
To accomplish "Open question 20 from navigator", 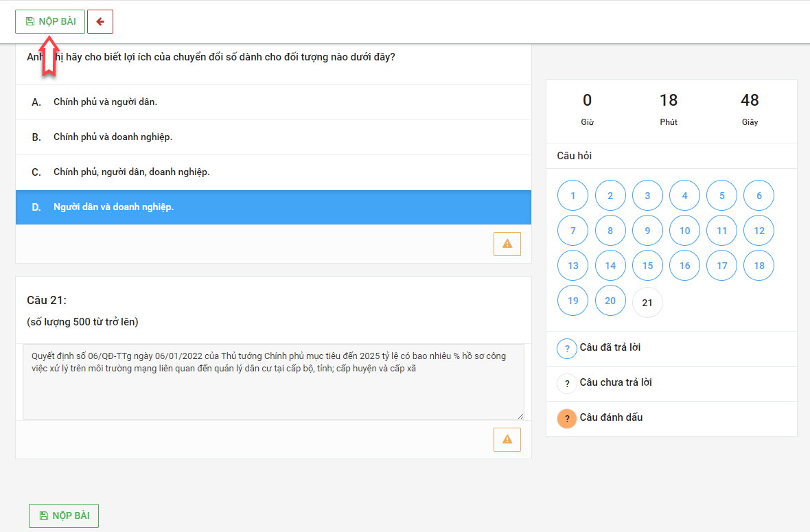I will tap(610, 301).
